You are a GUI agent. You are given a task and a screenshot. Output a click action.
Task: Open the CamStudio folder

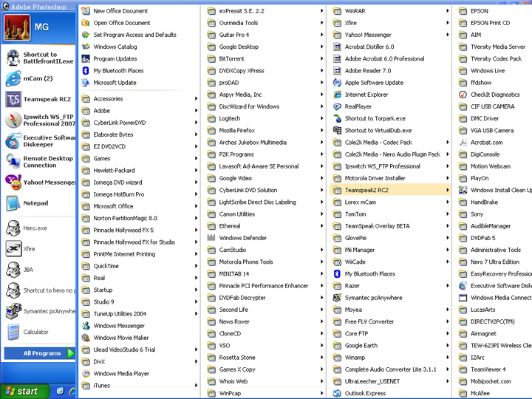tap(265, 250)
